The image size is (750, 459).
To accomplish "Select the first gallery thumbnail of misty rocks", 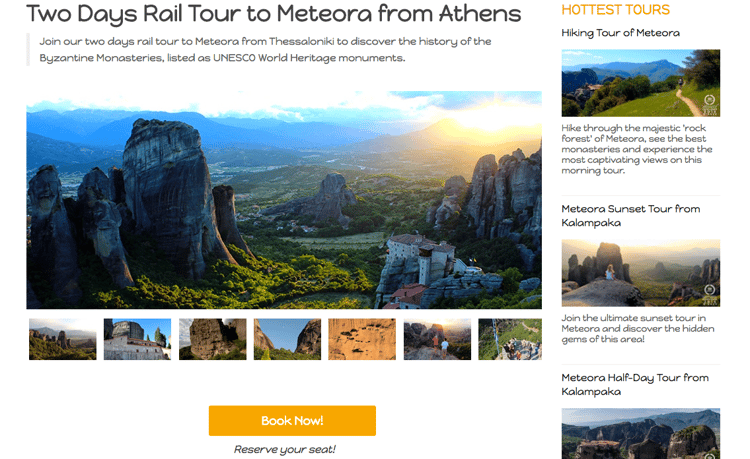I will click(63, 339).
